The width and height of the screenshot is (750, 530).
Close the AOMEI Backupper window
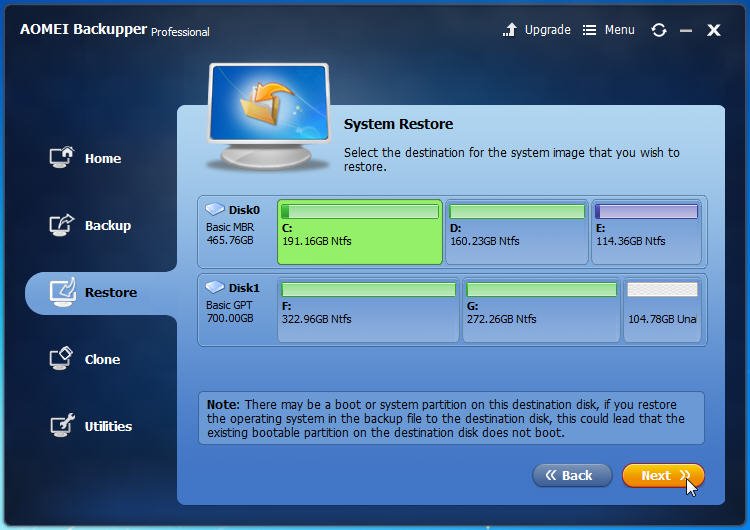pyautogui.click(x=714, y=30)
